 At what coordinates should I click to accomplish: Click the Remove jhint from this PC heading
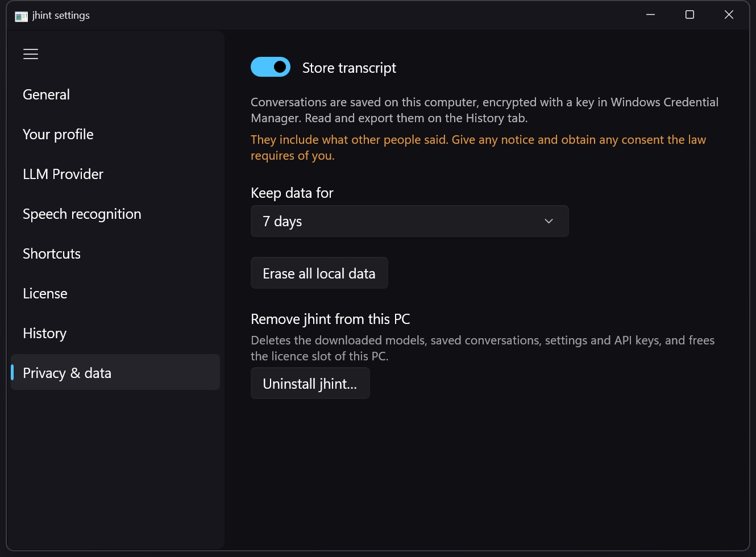[x=330, y=319]
